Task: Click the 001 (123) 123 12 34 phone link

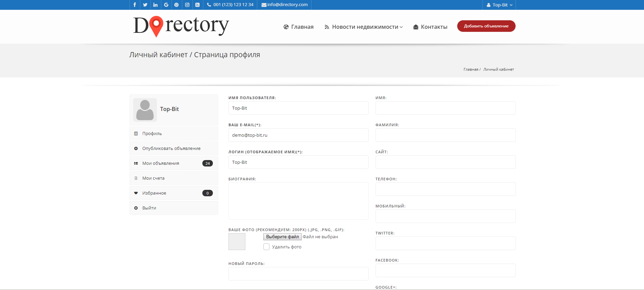Action: coord(234,5)
